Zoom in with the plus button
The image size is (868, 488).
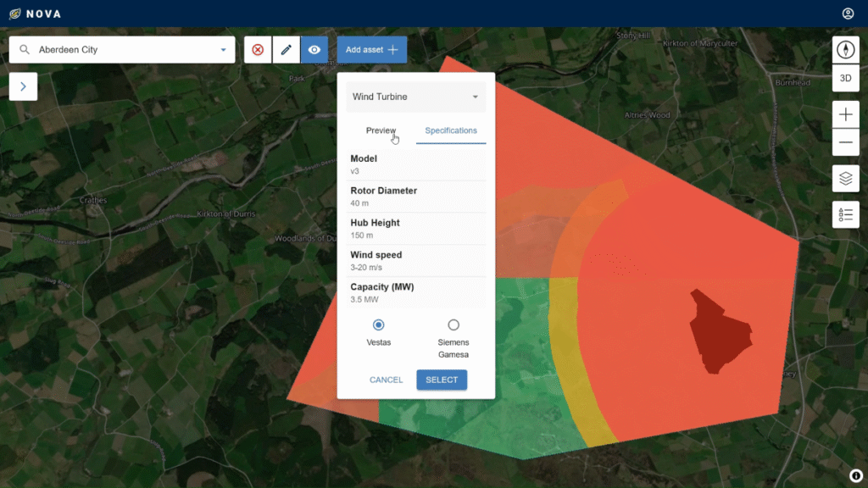pos(845,114)
